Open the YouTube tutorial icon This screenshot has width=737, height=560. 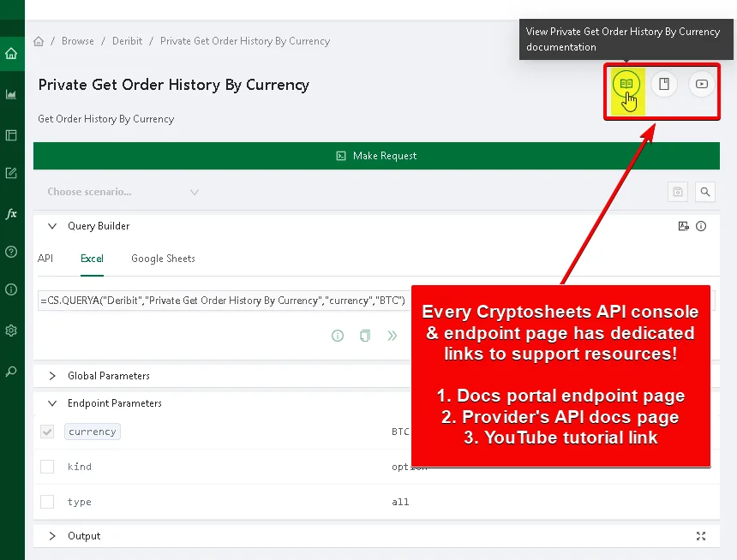(x=701, y=84)
